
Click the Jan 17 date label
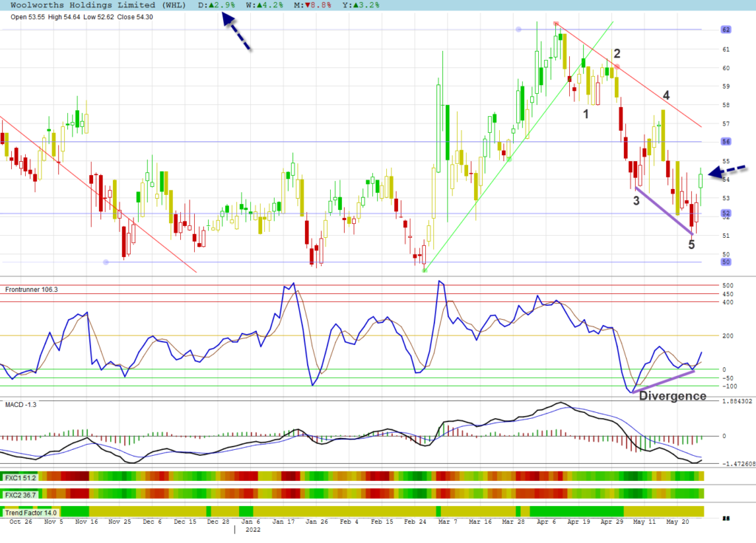pyautogui.click(x=283, y=522)
